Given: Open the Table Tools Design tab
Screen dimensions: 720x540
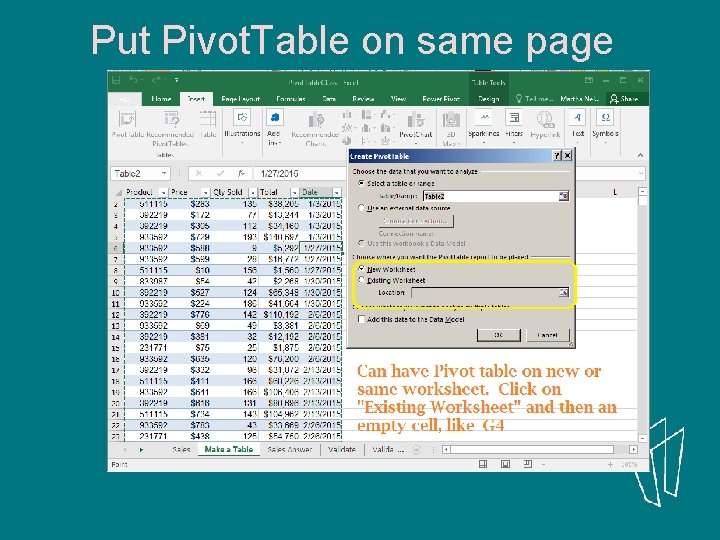Looking at the screenshot, I should pos(489,99).
